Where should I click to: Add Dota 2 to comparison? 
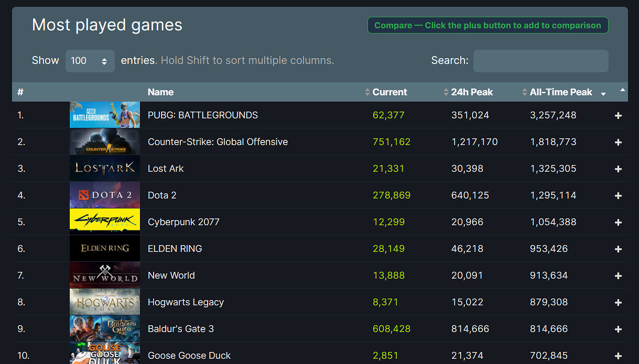pos(618,195)
